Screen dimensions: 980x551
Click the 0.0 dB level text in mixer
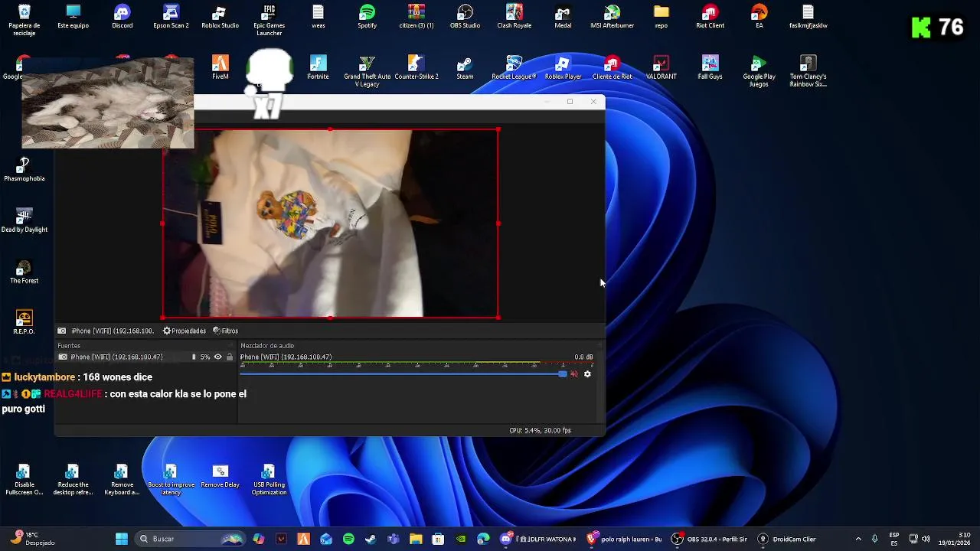[583, 357]
